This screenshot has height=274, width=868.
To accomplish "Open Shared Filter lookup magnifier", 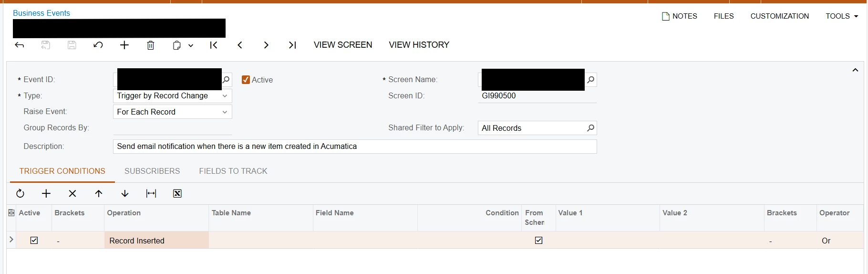I will point(591,128).
